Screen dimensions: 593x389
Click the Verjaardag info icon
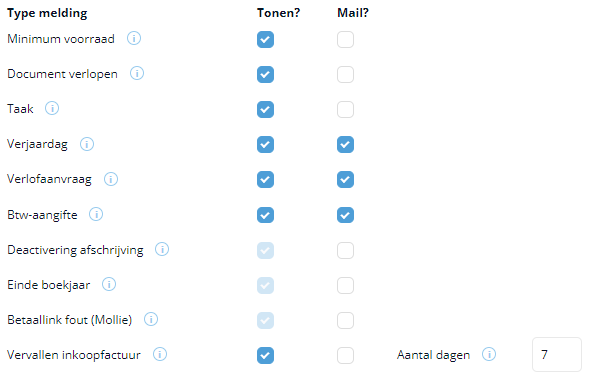pyautogui.click(x=87, y=144)
